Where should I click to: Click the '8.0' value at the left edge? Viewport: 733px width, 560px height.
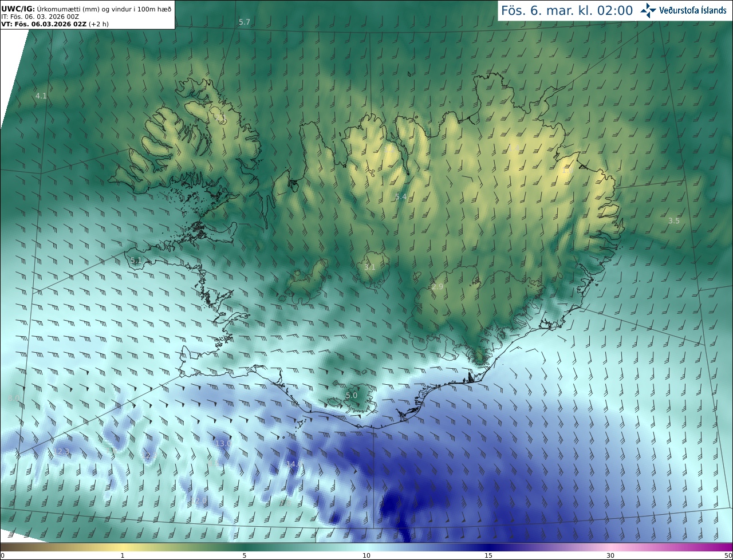pos(14,398)
